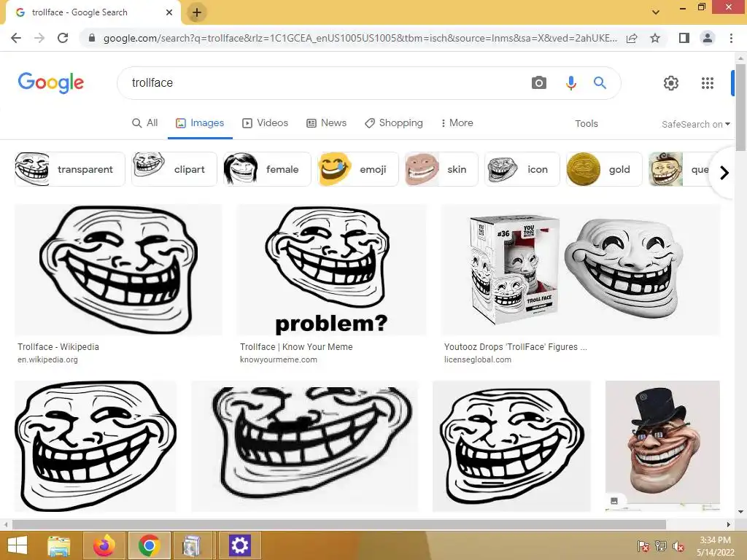Click the padlock site info icon
Viewport: 747px width, 560px height.
(x=92, y=38)
